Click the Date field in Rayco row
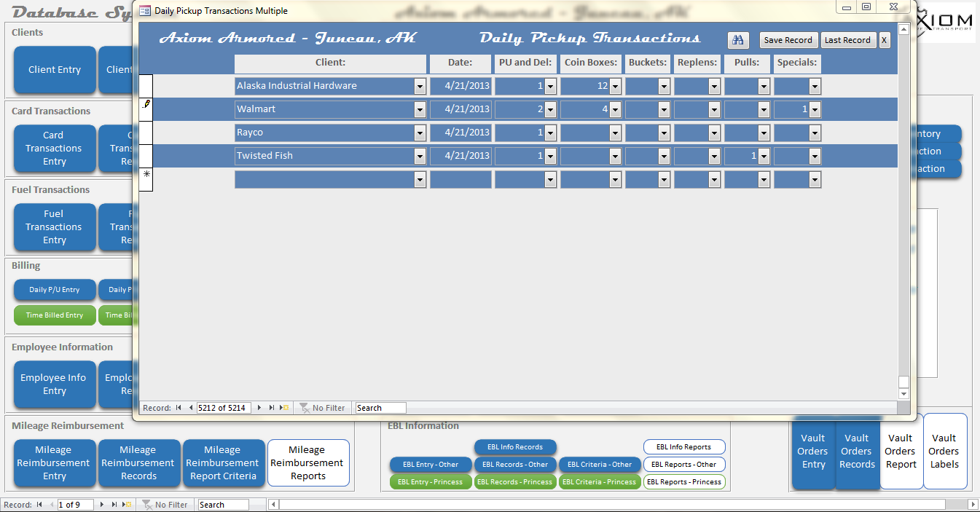Screen dimensions: 980x512 (460, 133)
